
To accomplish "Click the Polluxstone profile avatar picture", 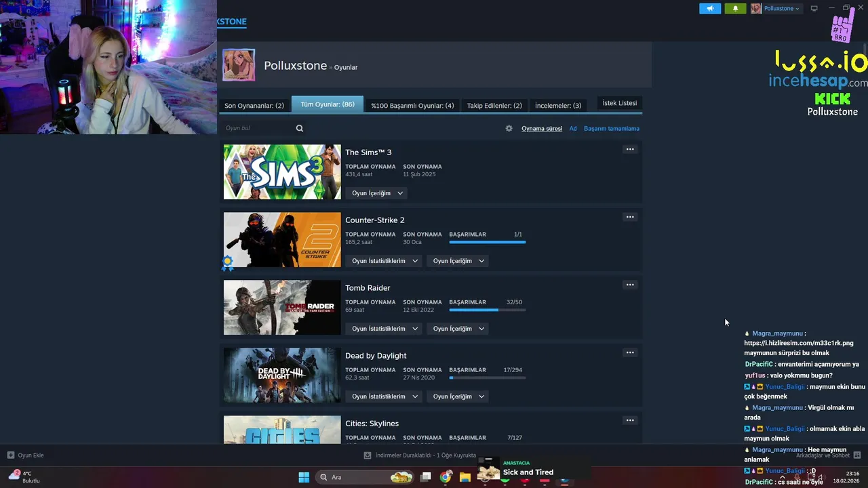I will click(239, 65).
